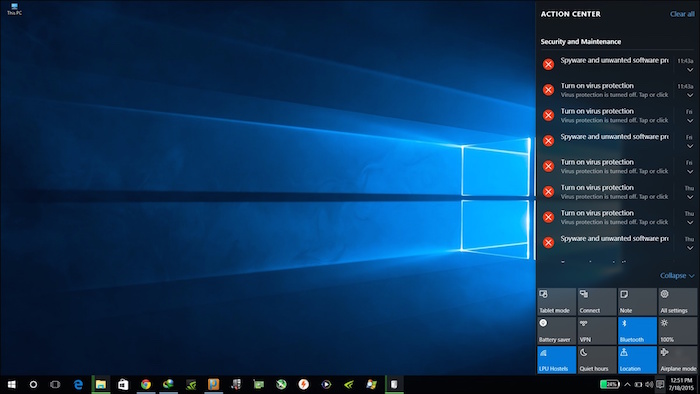Turn off Bluetooth quick action
This screenshot has height=394, width=700.
[x=637, y=331]
